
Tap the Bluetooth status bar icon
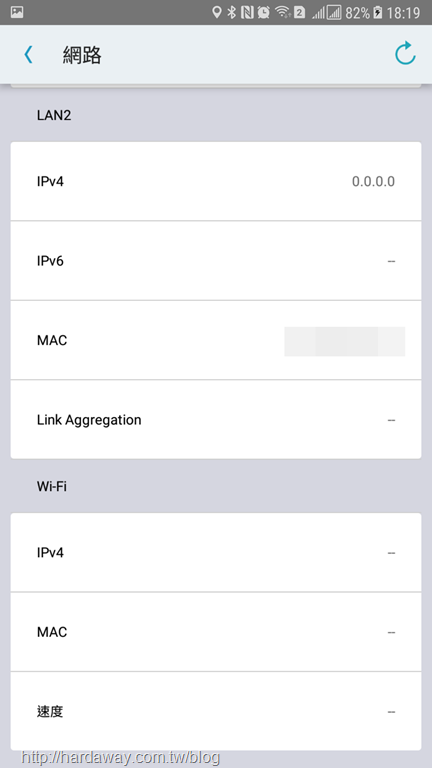pyautogui.click(x=232, y=12)
